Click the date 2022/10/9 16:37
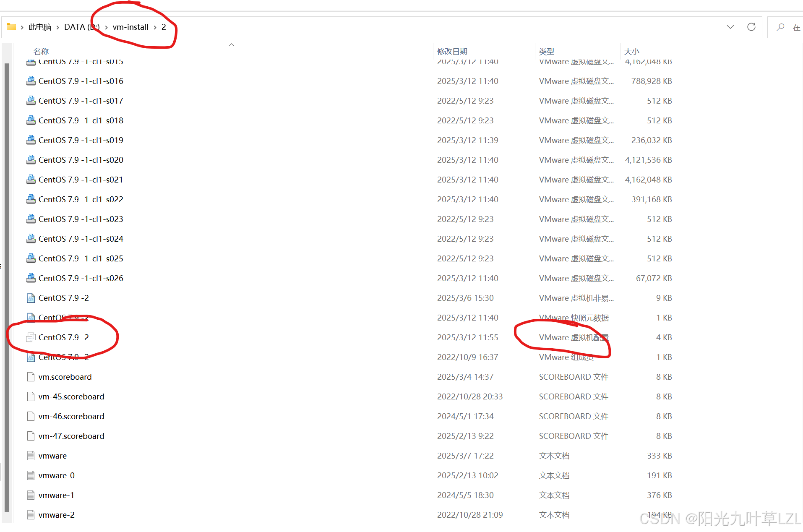Viewport: 803px width, 532px height. coord(468,357)
